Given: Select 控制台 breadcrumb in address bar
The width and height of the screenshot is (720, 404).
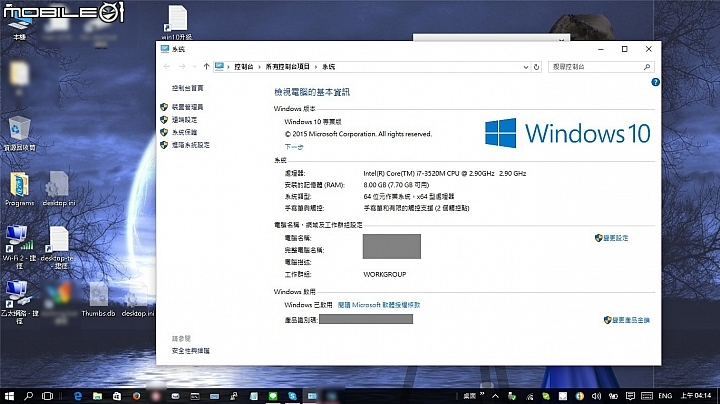Looking at the screenshot, I should click(244, 67).
